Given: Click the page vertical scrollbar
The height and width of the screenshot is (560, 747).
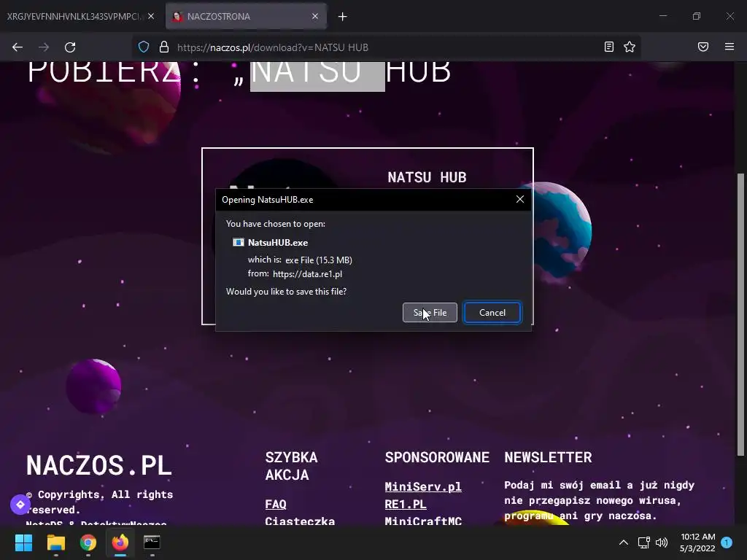Looking at the screenshot, I should (x=740, y=314).
